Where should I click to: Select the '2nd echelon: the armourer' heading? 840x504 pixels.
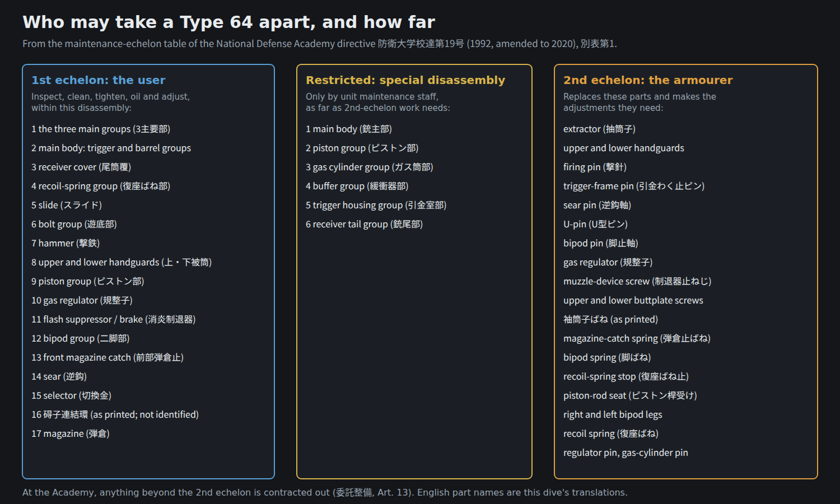pyautogui.click(x=648, y=80)
